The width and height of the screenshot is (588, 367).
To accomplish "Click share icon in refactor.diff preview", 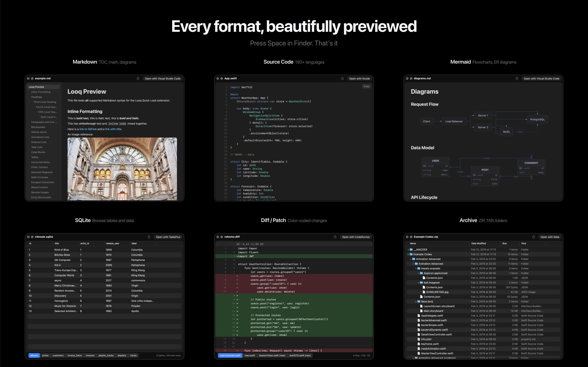I will pyautogui.click(x=335, y=237).
